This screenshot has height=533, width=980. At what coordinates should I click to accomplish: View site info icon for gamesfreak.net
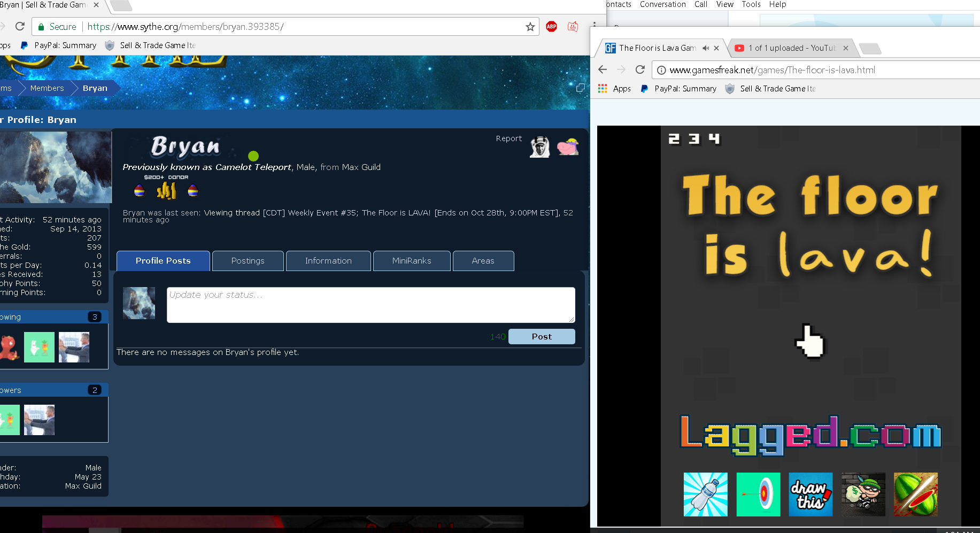point(661,70)
